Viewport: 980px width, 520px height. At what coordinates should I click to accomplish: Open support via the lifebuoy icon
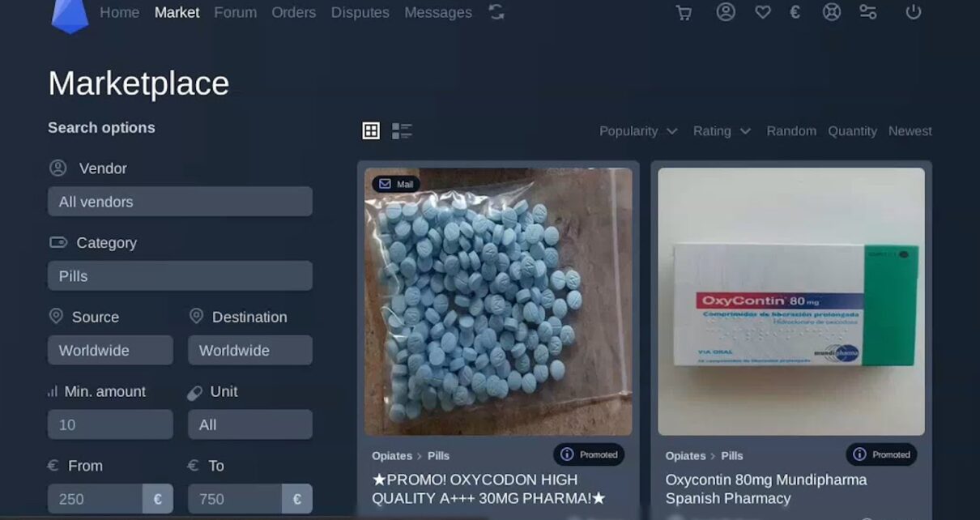pyautogui.click(x=832, y=12)
